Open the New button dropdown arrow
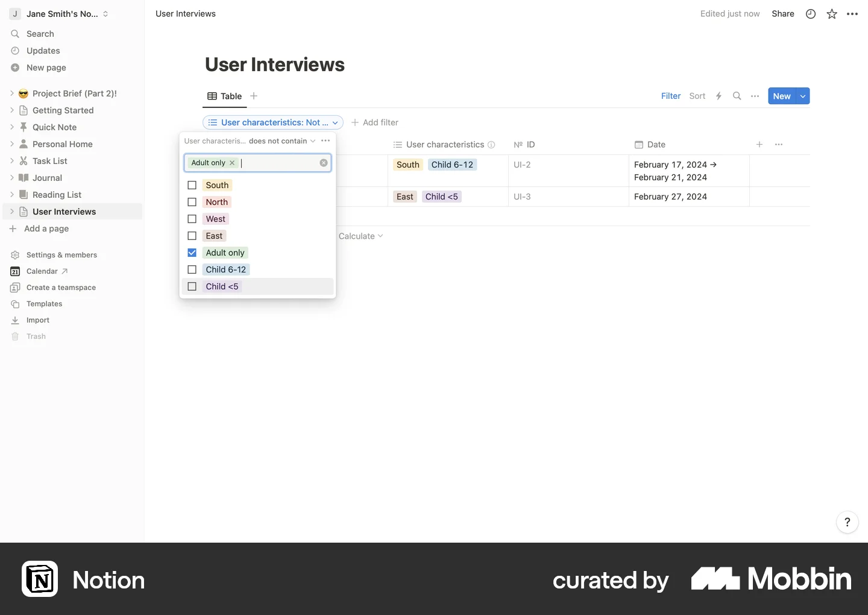The width and height of the screenshot is (868, 615). click(x=803, y=96)
